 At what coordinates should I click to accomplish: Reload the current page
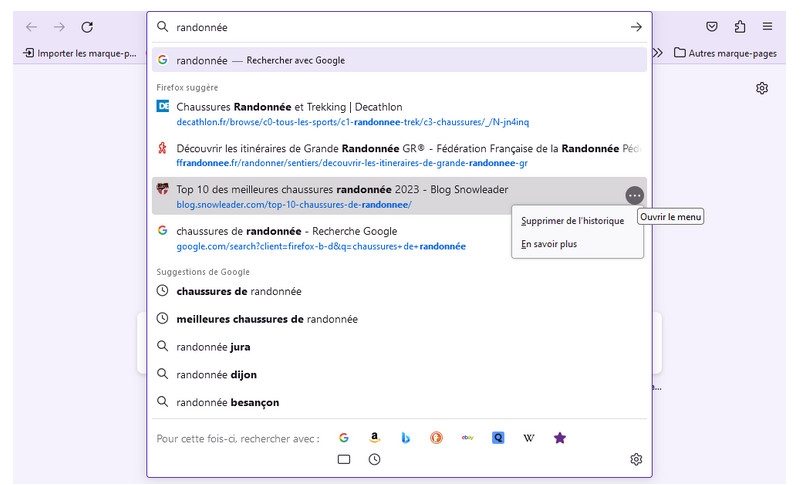pos(87,27)
